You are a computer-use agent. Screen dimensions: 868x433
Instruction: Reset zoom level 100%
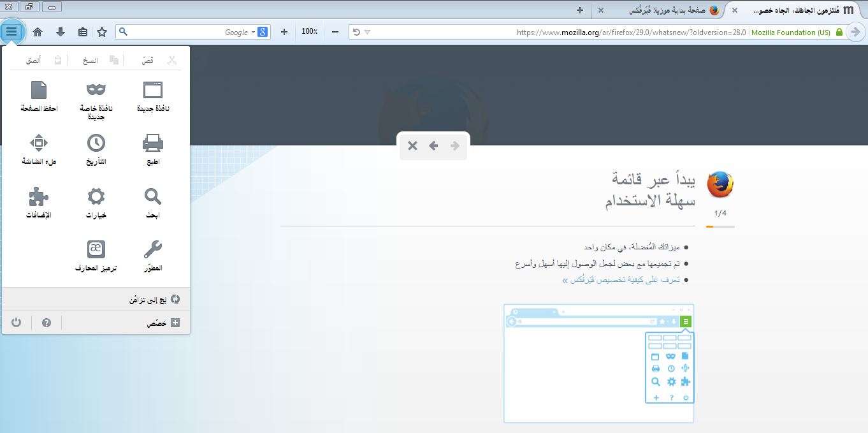310,32
